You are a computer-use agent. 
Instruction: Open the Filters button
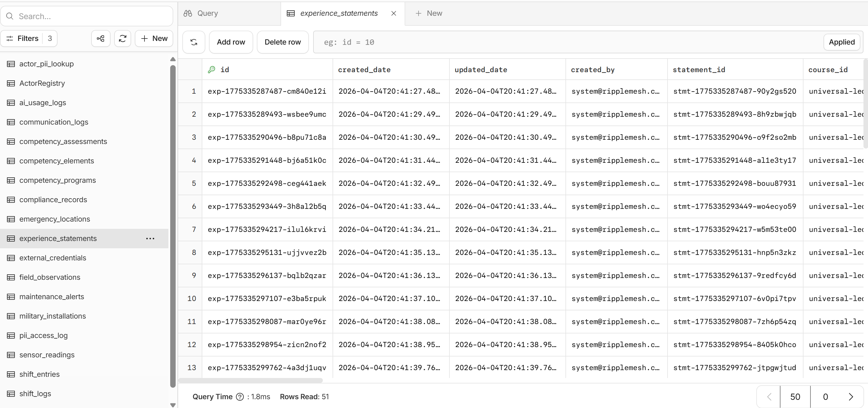(29, 38)
